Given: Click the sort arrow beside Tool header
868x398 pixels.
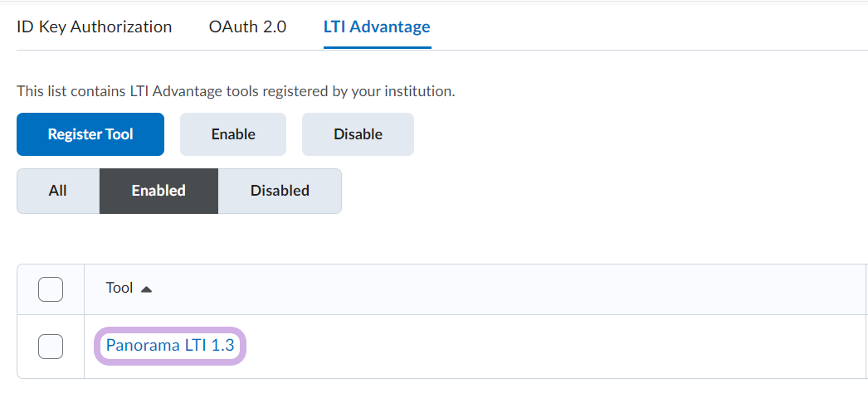Looking at the screenshot, I should point(146,289).
